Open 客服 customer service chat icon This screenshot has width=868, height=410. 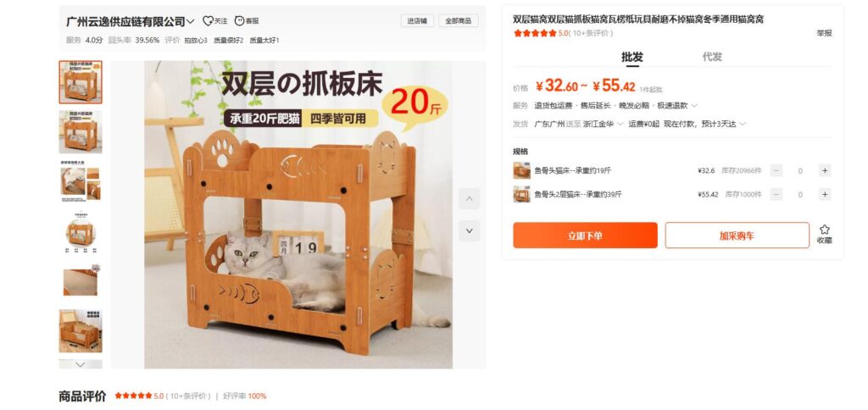pyautogui.click(x=239, y=21)
